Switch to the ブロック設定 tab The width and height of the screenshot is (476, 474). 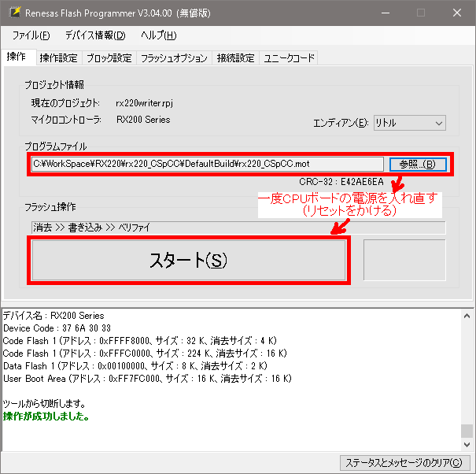click(109, 57)
